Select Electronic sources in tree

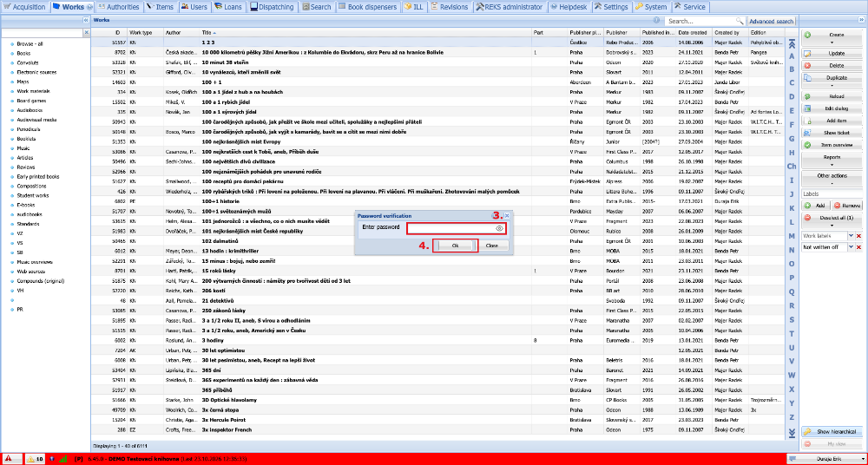tap(36, 72)
